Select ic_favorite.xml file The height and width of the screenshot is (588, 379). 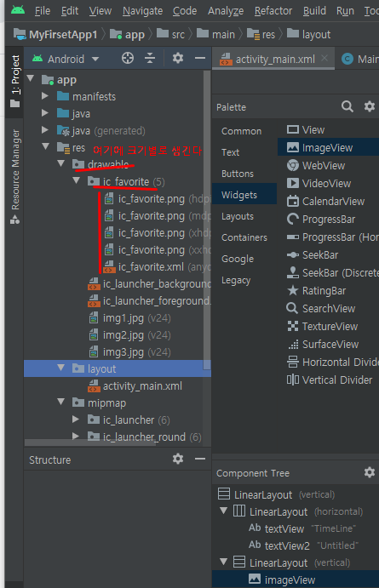pyautogui.click(x=158, y=267)
